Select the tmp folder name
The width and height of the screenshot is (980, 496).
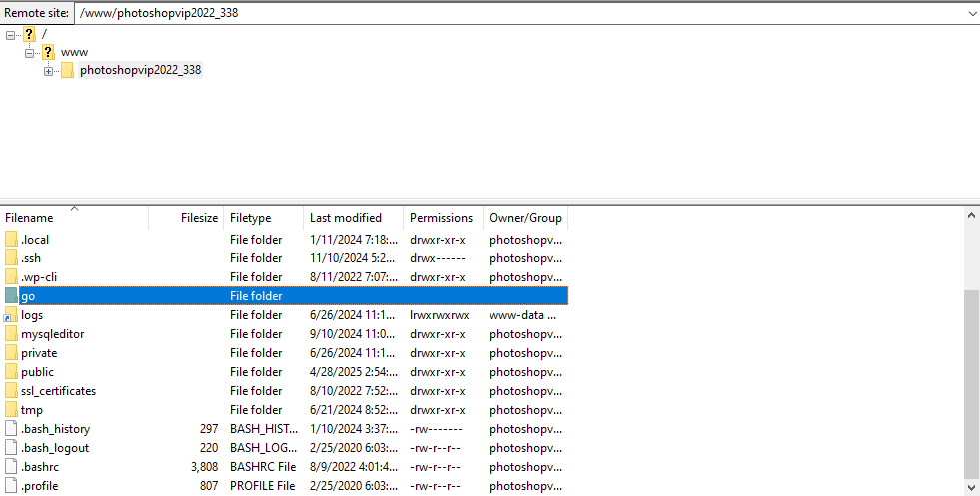[x=32, y=410]
